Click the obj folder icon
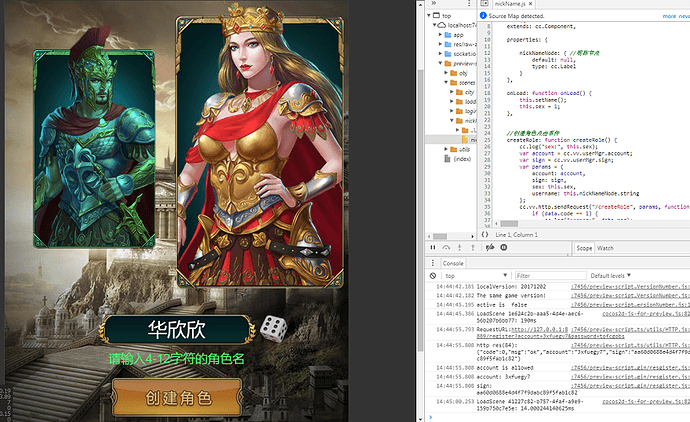 coord(454,73)
